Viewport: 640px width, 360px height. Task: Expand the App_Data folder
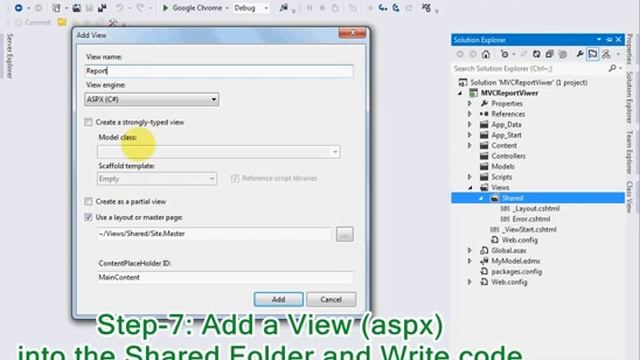point(470,124)
